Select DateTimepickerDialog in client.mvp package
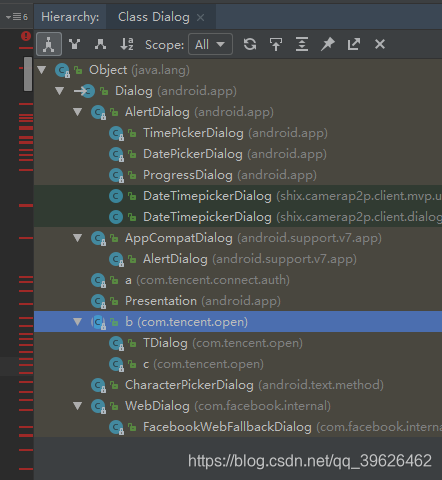 238,196
